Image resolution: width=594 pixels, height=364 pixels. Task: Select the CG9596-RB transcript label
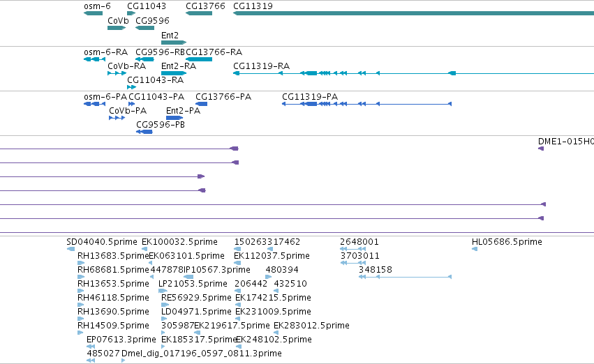coord(161,52)
